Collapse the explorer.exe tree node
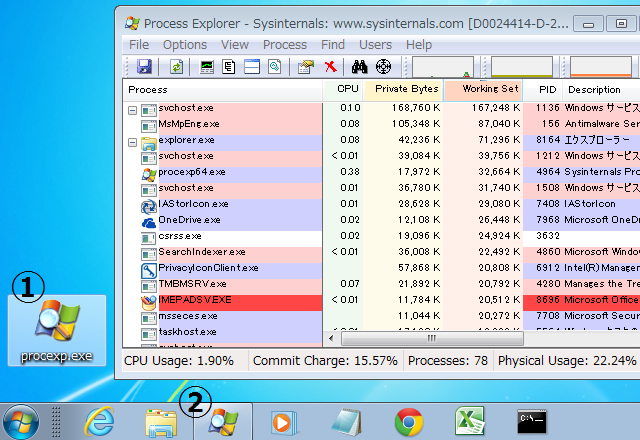This screenshot has width=640, height=440. tap(132, 142)
